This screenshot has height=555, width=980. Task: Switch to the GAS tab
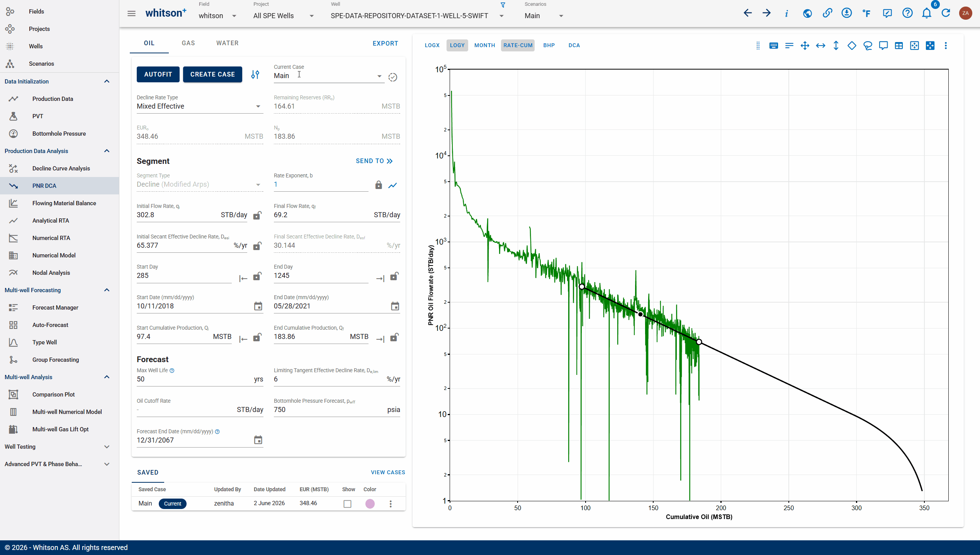point(188,43)
